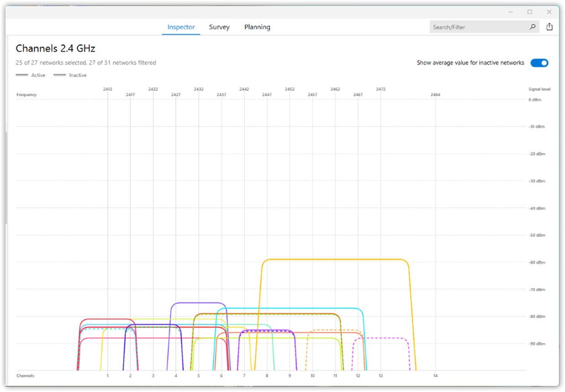Click the channel 6 axis label
Image resolution: width=565 pixels, height=392 pixels.
click(x=221, y=375)
